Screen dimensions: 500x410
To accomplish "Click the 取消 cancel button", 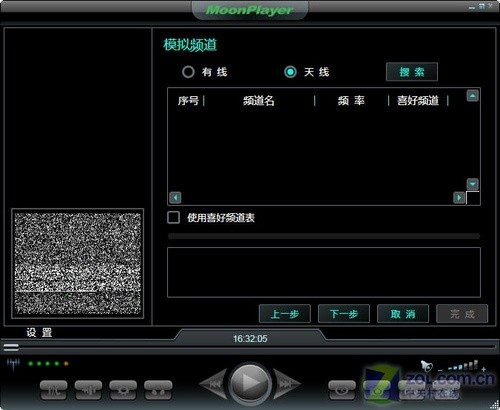I will click(x=403, y=314).
